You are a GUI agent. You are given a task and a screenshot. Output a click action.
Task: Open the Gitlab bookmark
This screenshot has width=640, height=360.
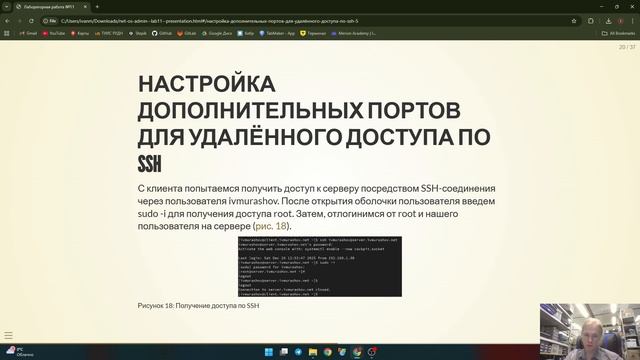coord(187,33)
